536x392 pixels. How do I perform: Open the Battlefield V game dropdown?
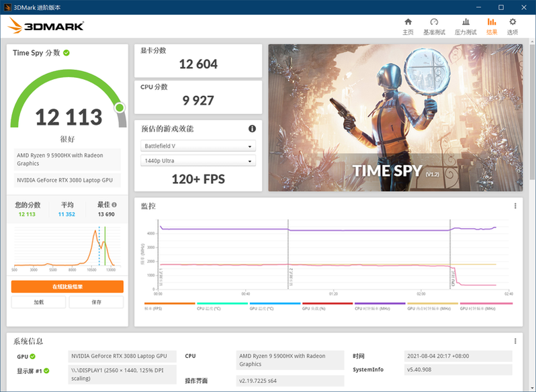(x=198, y=146)
